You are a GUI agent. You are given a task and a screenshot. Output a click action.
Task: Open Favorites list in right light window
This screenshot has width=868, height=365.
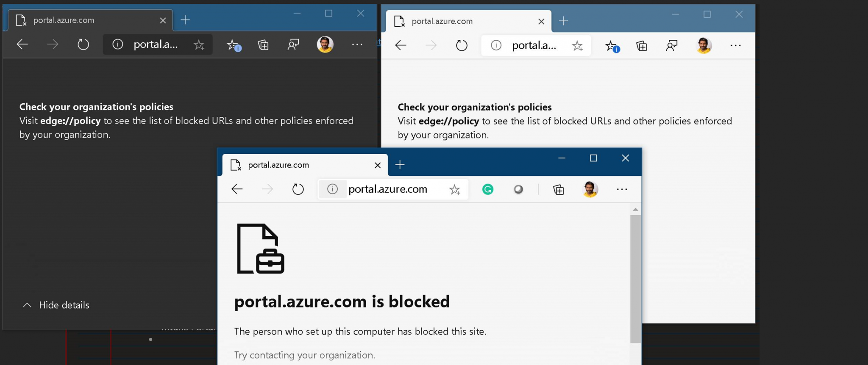[x=612, y=46]
